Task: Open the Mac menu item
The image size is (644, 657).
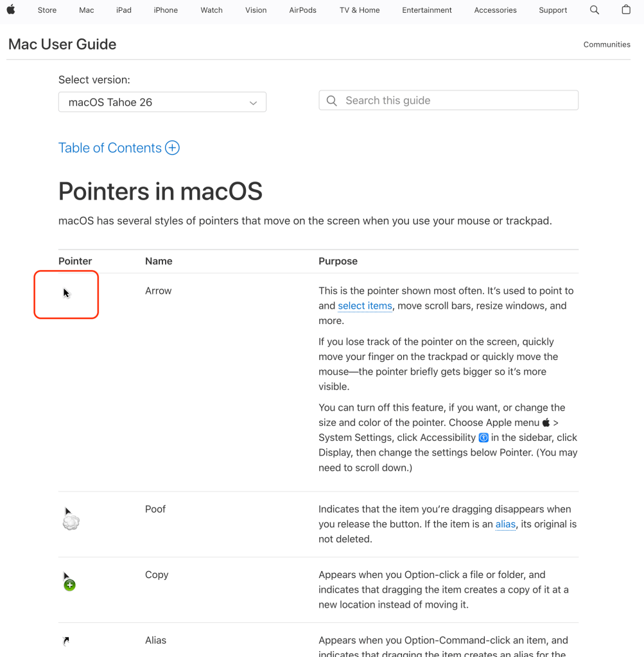Action: (x=86, y=10)
